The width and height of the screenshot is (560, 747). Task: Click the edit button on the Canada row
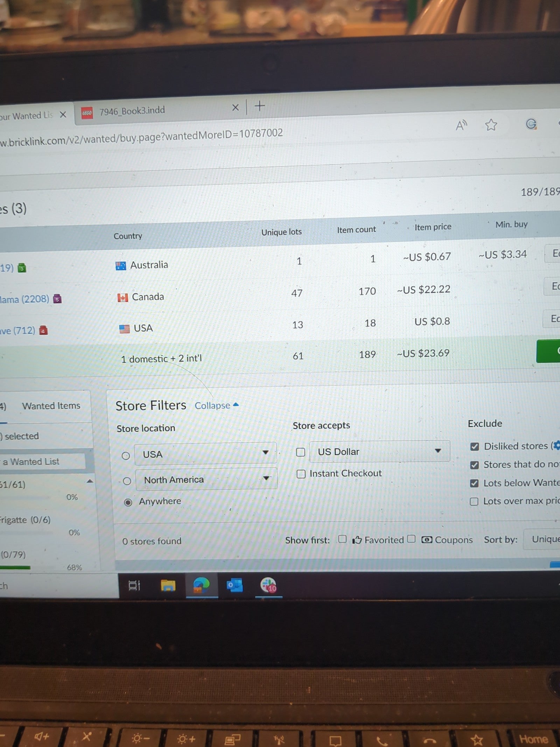tap(552, 286)
